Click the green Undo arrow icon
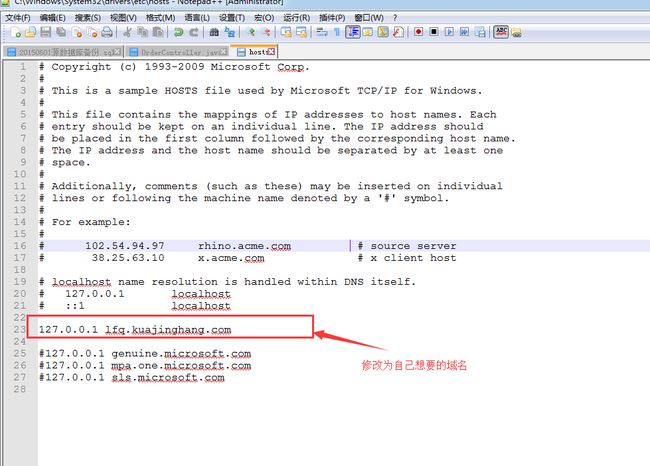Image resolution: width=650 pixels, height=466 pixels. tap(178, 32)
